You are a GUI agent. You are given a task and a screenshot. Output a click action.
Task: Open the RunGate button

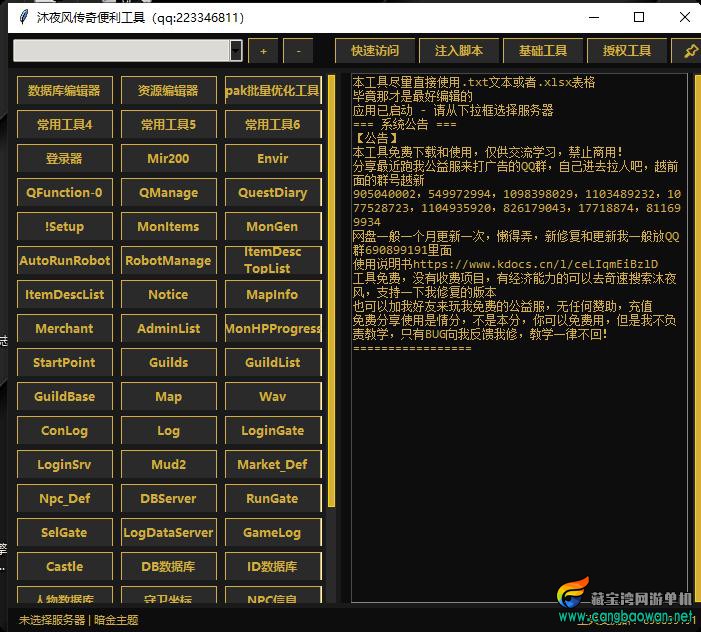[x=273, y=498]
